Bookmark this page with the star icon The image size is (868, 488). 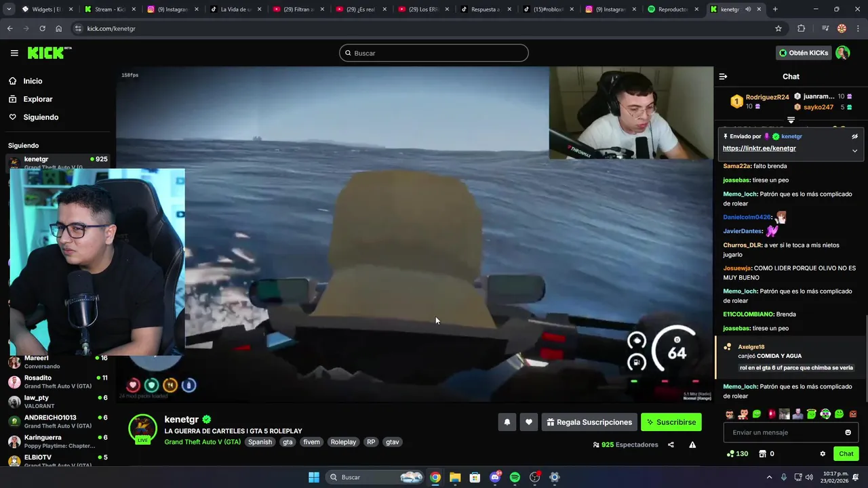click(x=778, y=28)
